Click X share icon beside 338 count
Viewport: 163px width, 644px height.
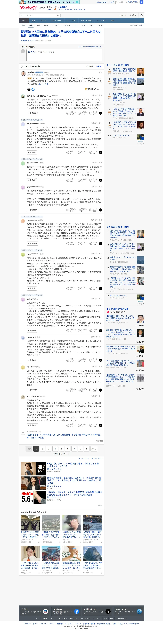100,113
